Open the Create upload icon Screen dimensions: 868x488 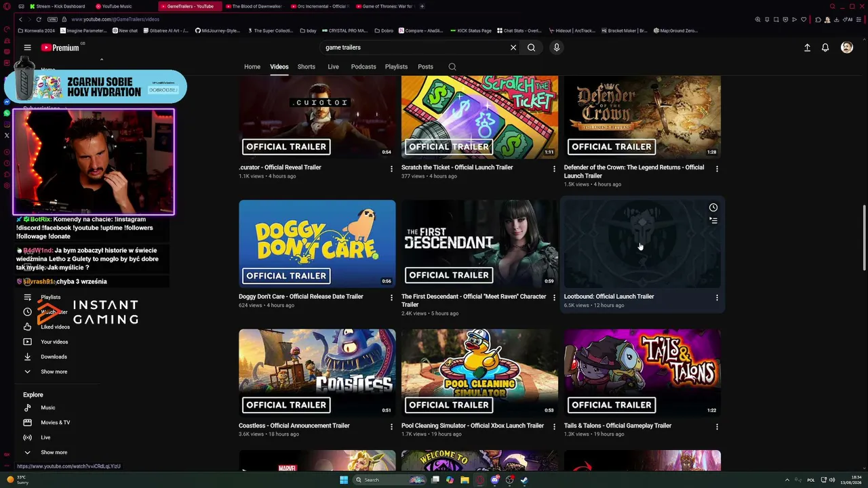(x=807, y=47)
